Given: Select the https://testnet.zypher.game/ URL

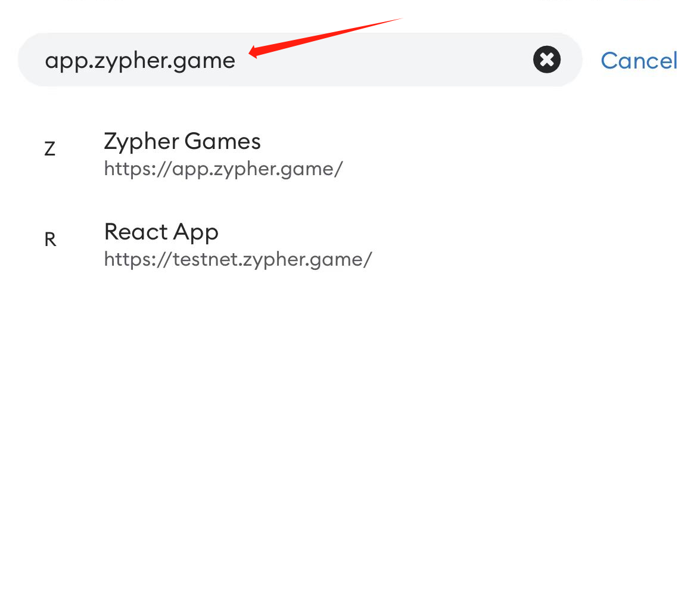Looking at the screenshot, I should click(238, 260).
